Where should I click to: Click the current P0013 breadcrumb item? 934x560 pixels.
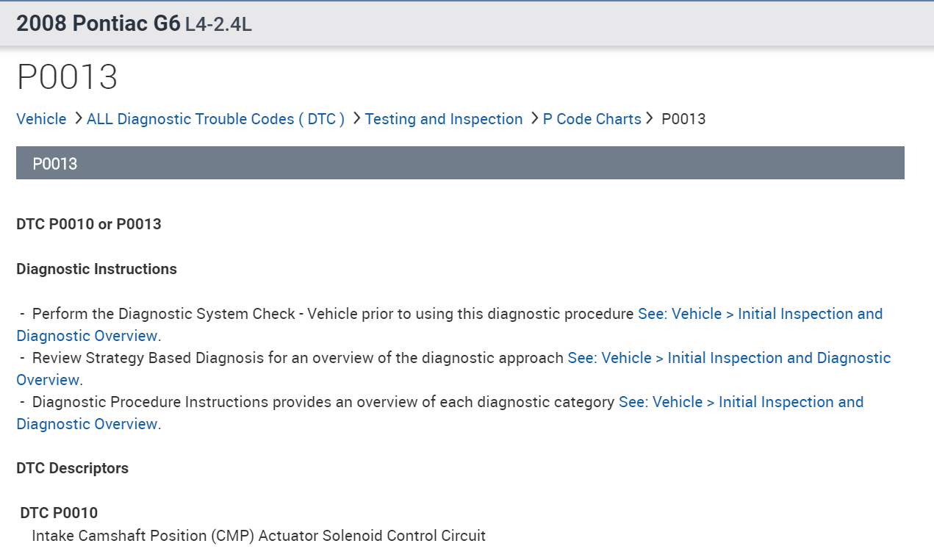pos(683,119)
